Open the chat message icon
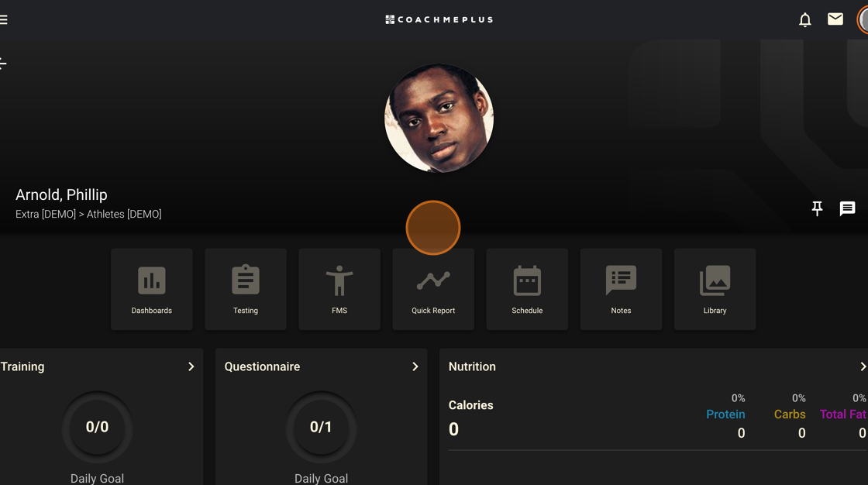The height and width of the screenshot is (485, 868). coord(847,208)
